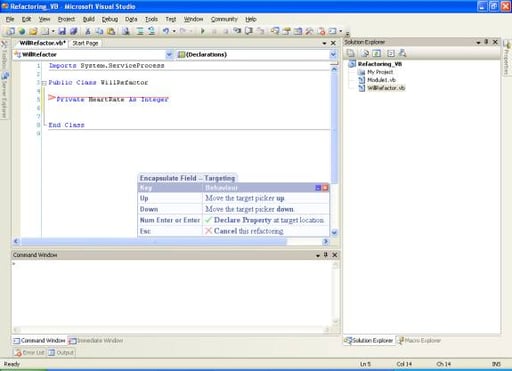Click the Cut scissors toolbar icon
The width and height of the screenshot is (512, 371).
88,31
